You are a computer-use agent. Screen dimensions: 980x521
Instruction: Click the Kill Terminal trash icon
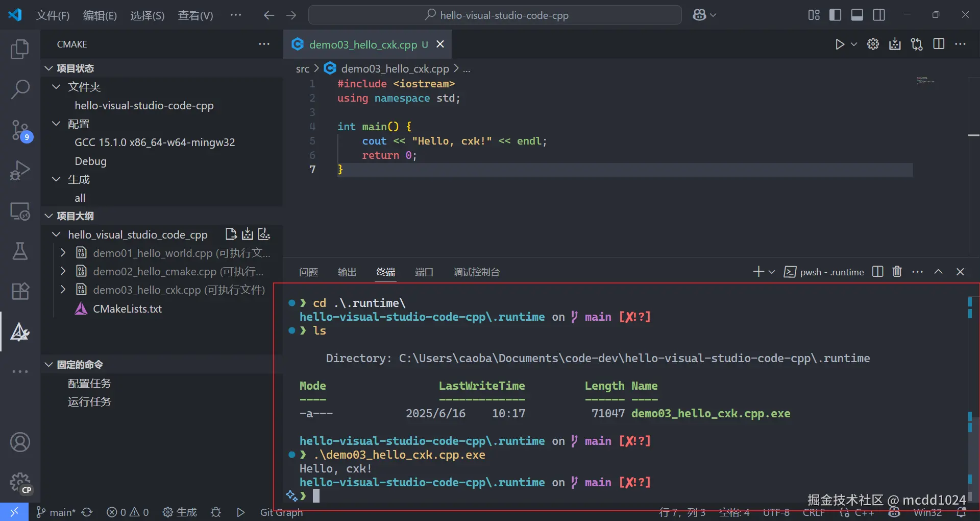click(897, 272)
